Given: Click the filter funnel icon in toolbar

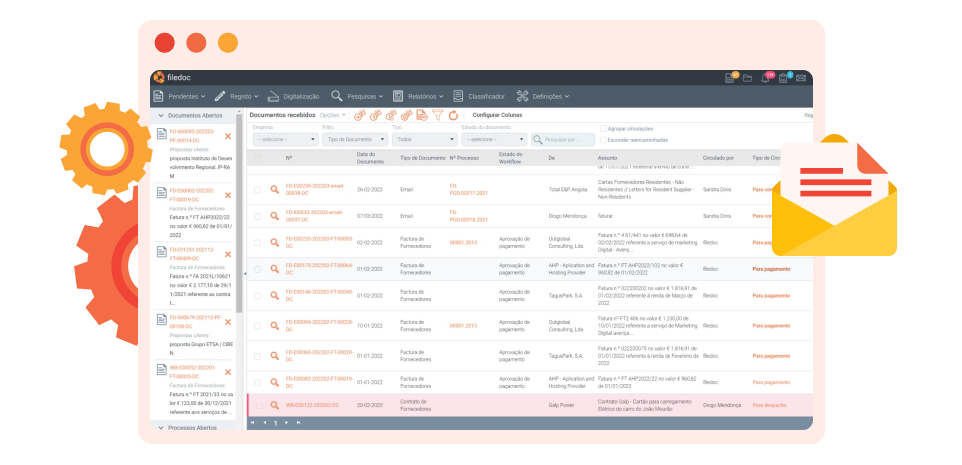Looking at the screenshot, I should coord(437,115).
